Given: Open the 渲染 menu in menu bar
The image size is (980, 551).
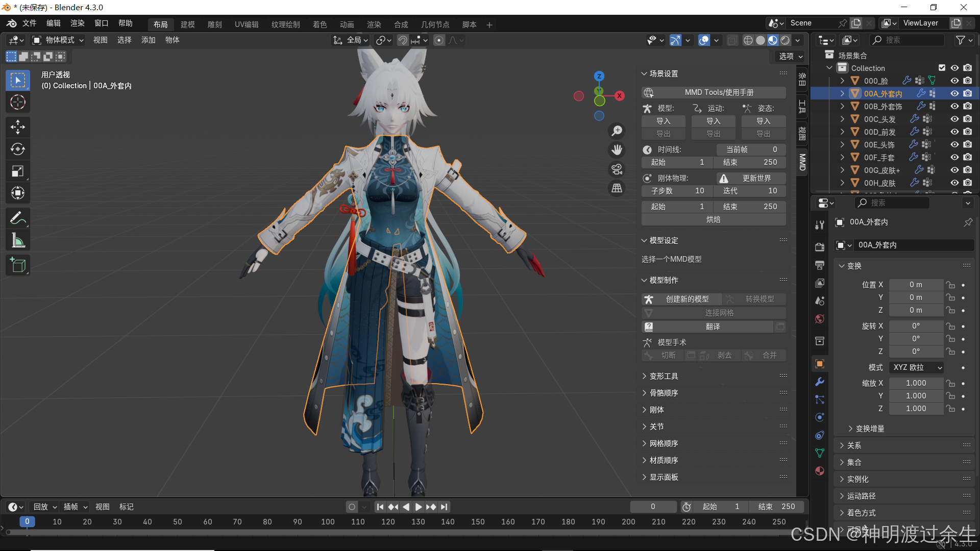Looking at the screenshot, I should point(78,23).
